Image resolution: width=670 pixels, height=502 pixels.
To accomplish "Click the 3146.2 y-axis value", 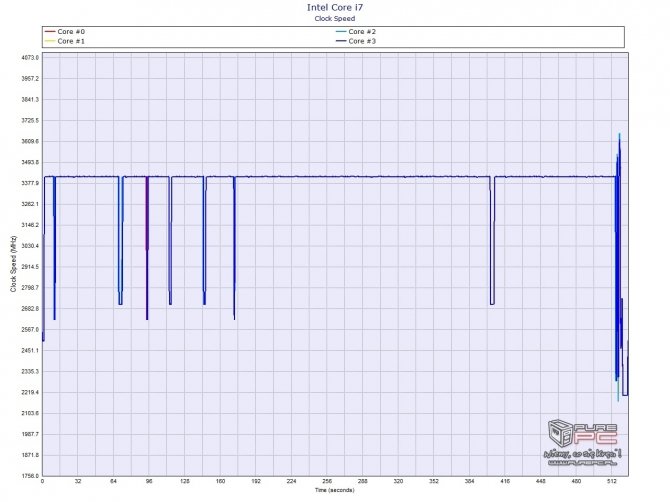I will [x=30, y=225].
